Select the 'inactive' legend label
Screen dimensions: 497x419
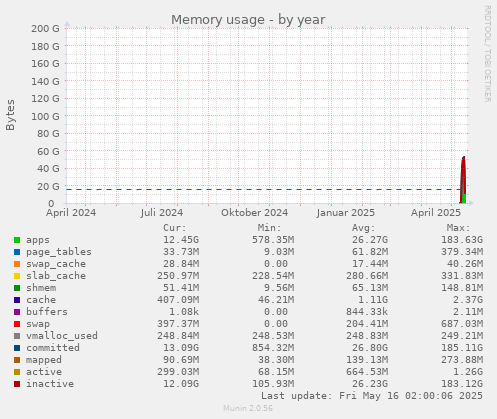pos(50,384)
